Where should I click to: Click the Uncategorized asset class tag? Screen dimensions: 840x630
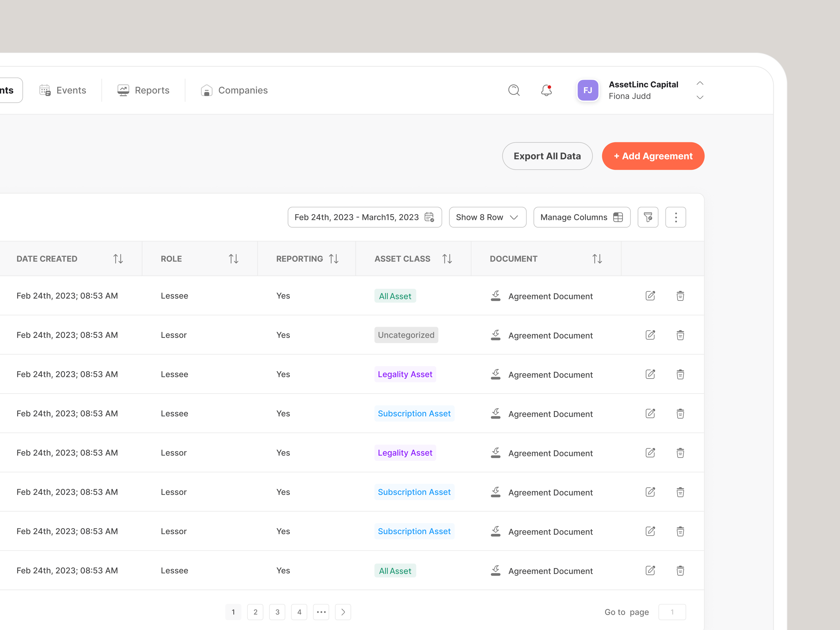click(406, 335)
